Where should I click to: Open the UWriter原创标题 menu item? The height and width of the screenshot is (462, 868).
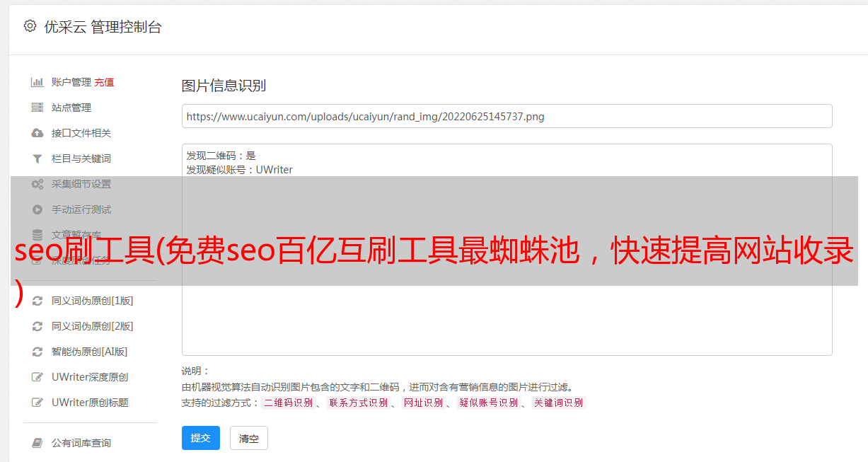coord(90,403)
